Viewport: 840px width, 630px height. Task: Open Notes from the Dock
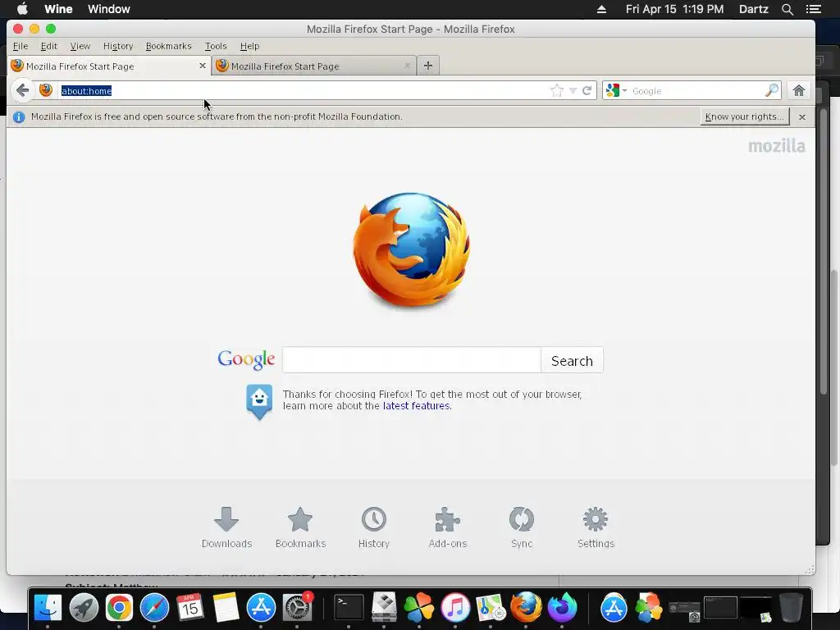click(x=226, y=608)
